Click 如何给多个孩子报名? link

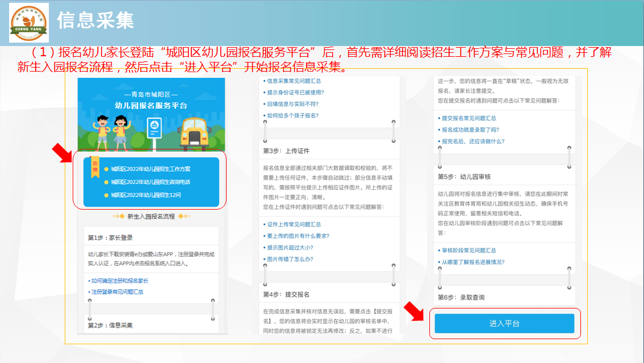point(292,115)
